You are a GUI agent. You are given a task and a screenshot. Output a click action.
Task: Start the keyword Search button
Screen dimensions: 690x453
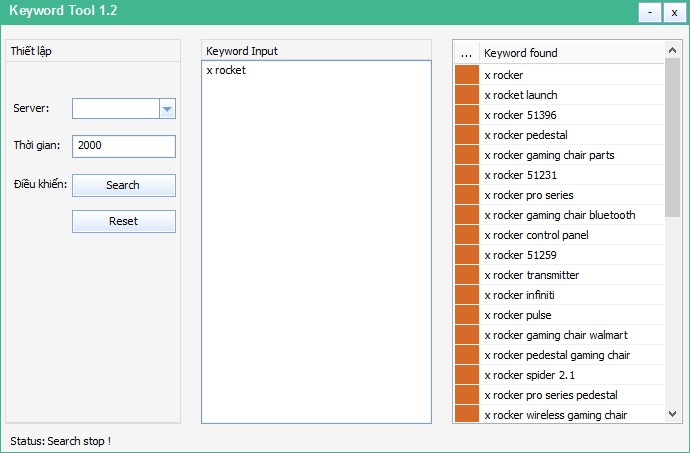124,185
